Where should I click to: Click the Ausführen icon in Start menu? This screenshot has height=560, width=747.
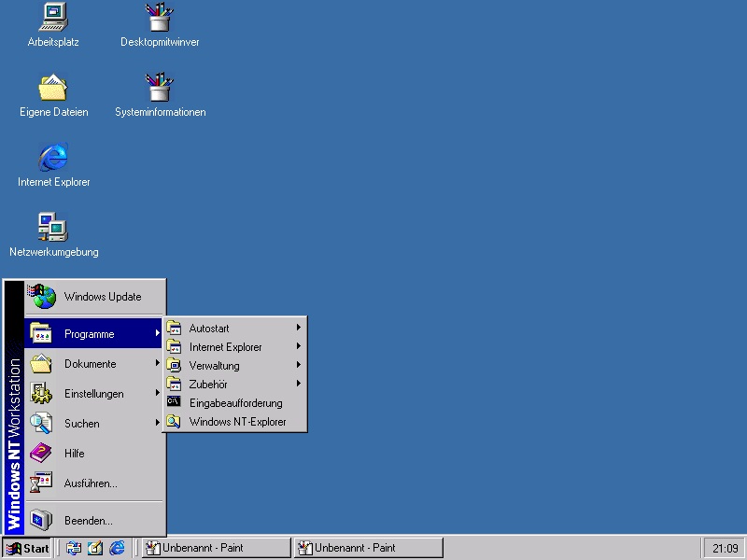(x=41, y=483)
